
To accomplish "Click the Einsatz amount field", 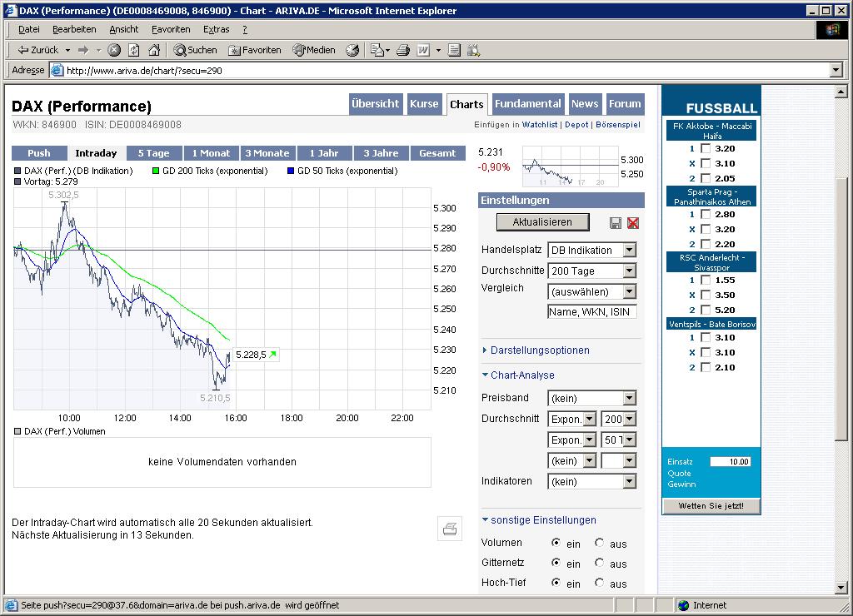I will [x=731, y=462].
